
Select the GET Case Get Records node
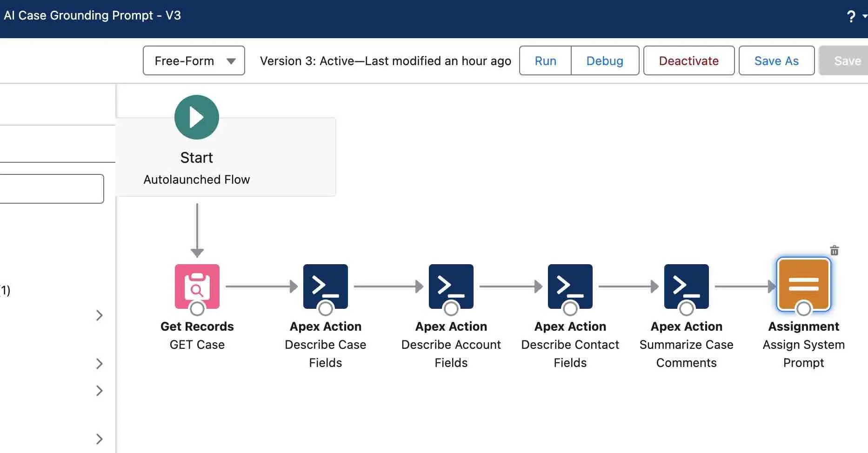click(x=197, y=286)
